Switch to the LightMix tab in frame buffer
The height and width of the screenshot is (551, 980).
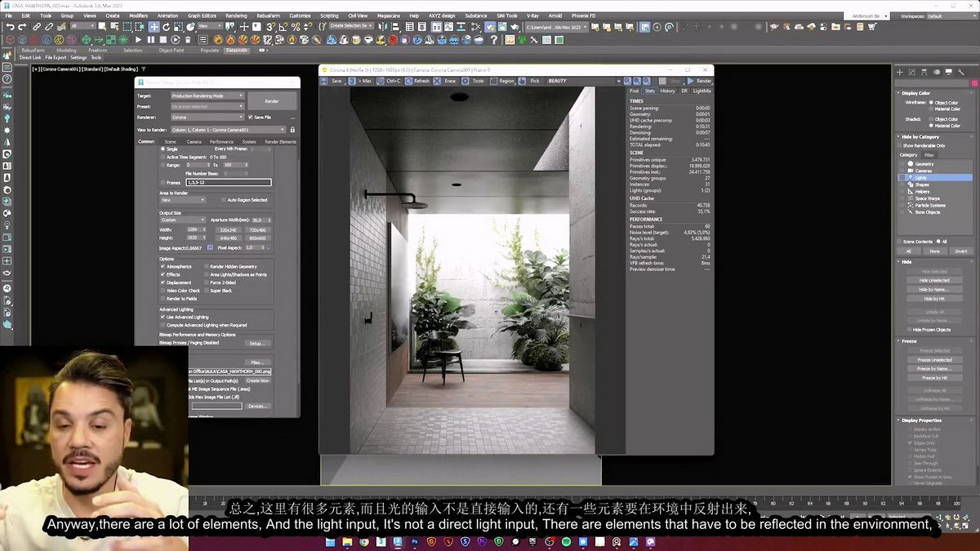point(702,91)
